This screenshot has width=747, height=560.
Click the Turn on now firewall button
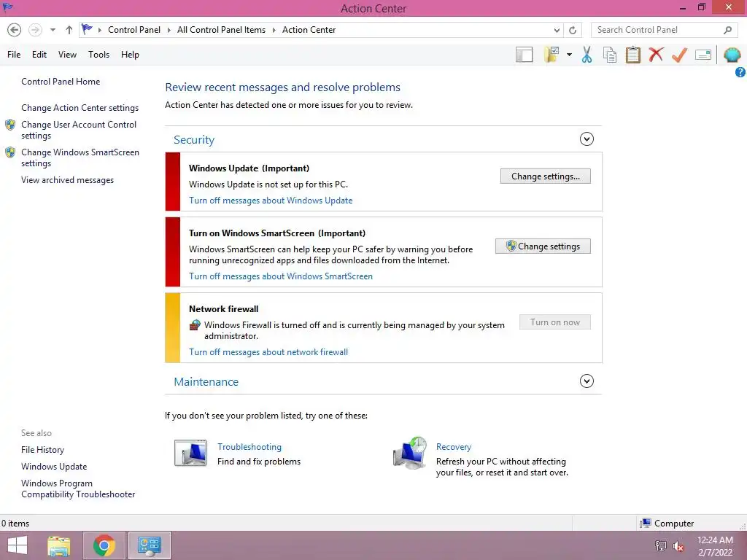click(x=555, y=322)
